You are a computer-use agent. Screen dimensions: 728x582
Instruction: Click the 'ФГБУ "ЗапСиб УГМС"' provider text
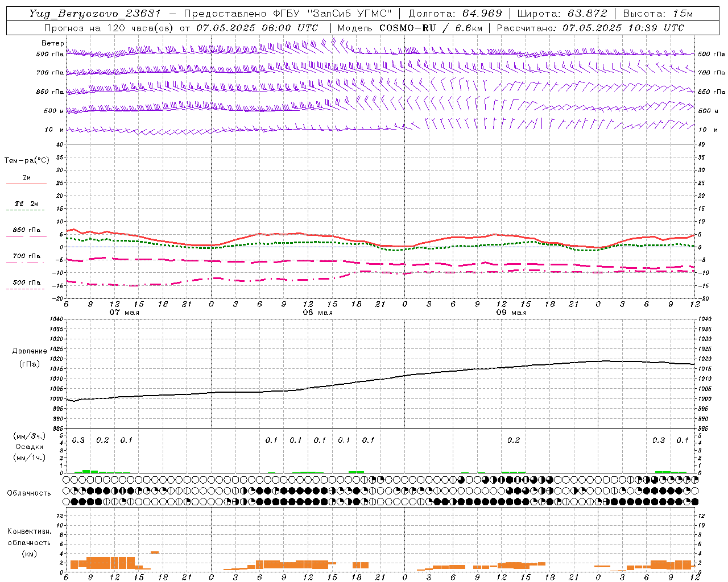click(333, 14)
